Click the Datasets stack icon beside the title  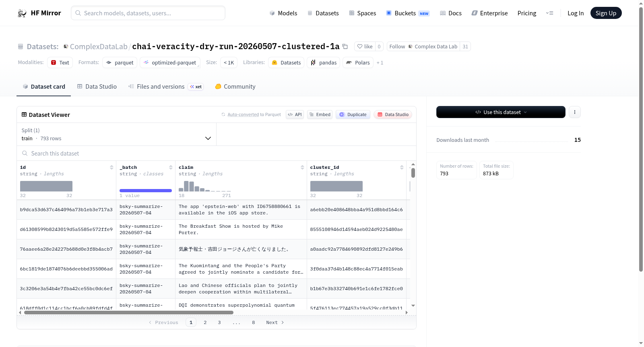click(21, 47)
